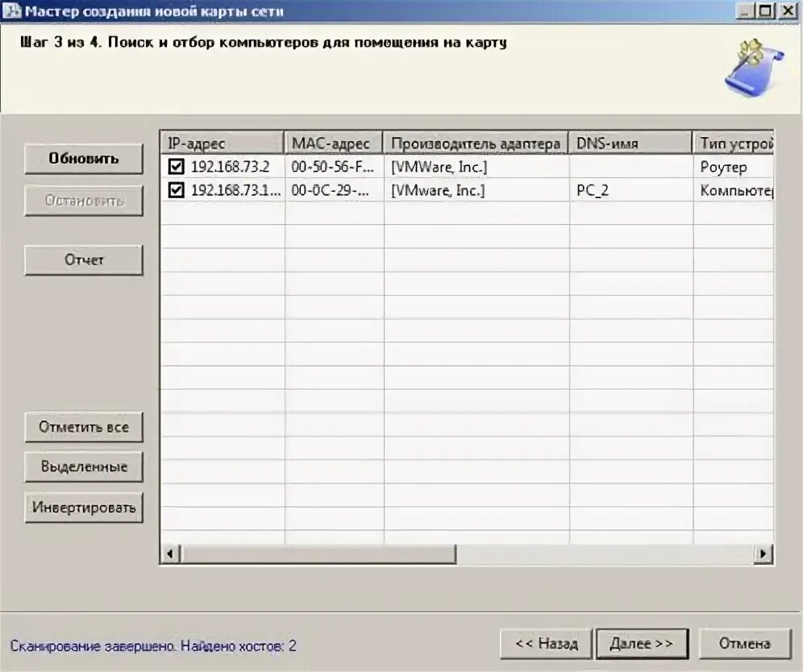
Task: Sort by MAC-адрес column header
Action: pyautogui.click(x=334, y=143)
